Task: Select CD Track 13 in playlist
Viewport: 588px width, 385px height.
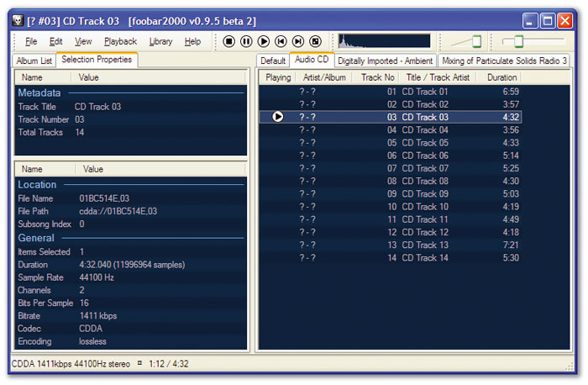Action: [x=390, y=245]
